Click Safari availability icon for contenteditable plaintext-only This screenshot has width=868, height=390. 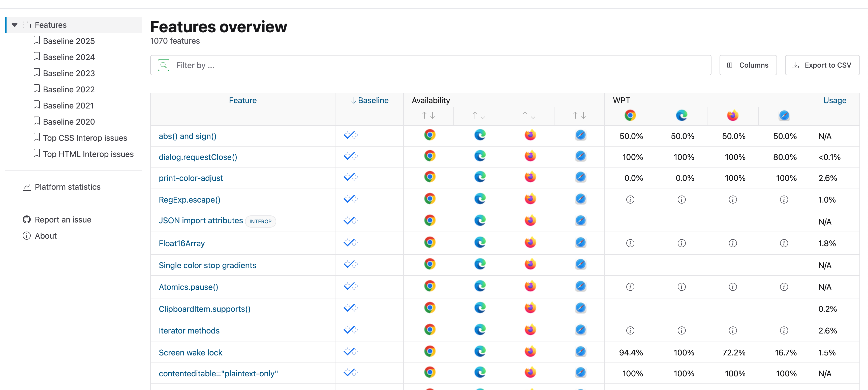click(x=580, y=372)
